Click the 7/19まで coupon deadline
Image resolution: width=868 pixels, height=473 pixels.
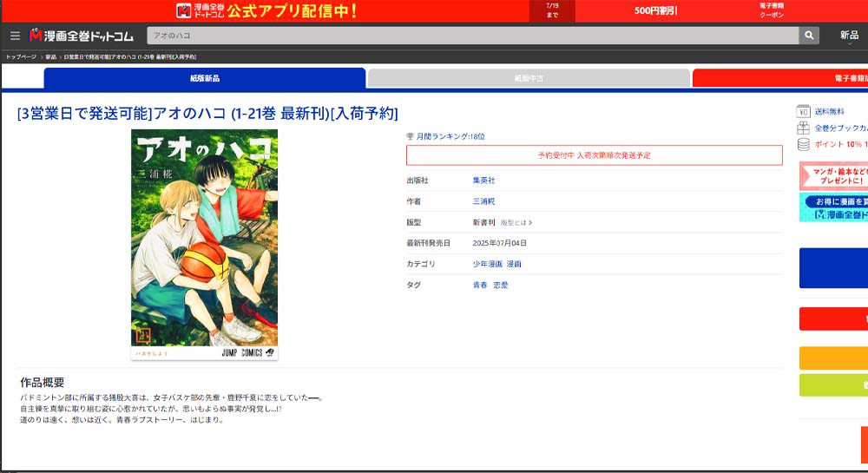click(552, 10)
